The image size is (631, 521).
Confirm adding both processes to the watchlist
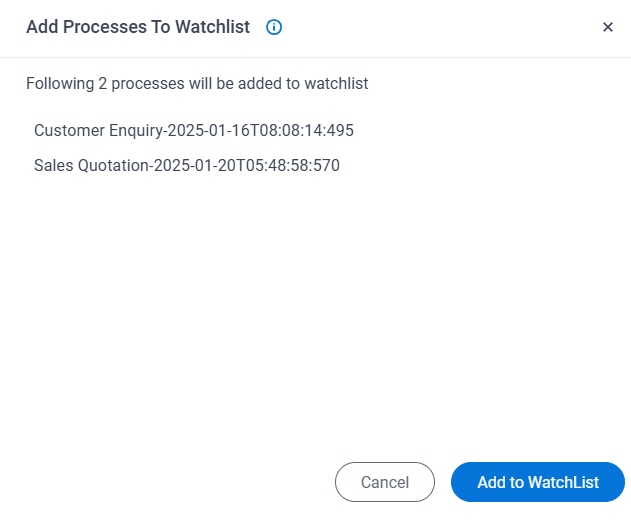538,482
